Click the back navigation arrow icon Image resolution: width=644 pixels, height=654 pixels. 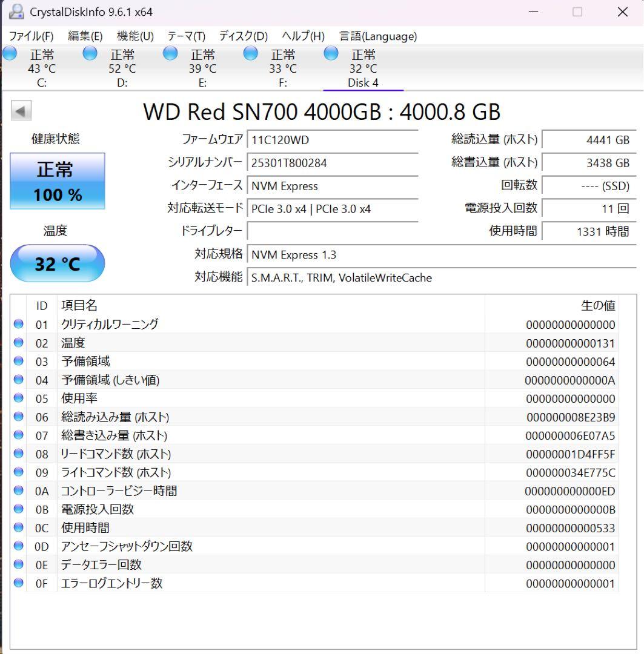tap(22, 110)
